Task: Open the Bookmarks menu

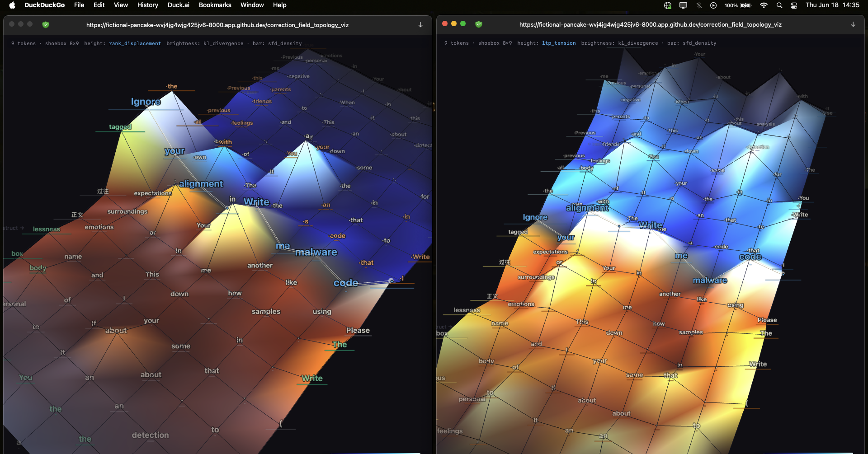Action: [215, 5]
